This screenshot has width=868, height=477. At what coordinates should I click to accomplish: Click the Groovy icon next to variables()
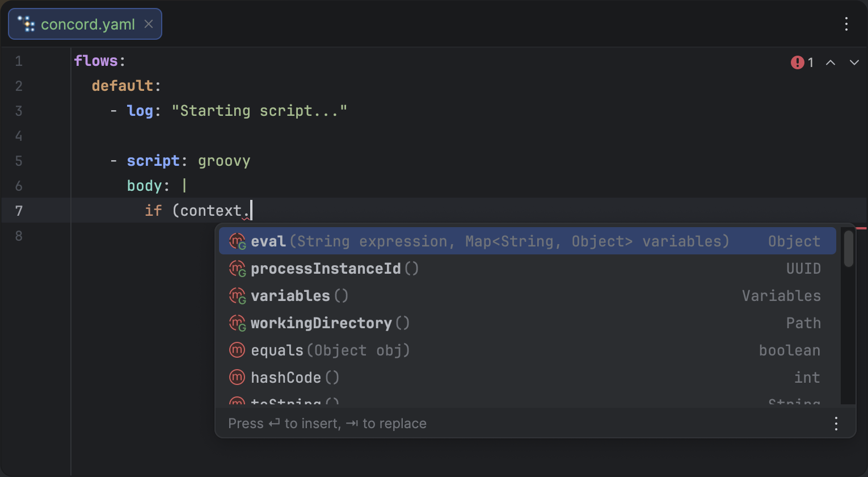(237, 295)
